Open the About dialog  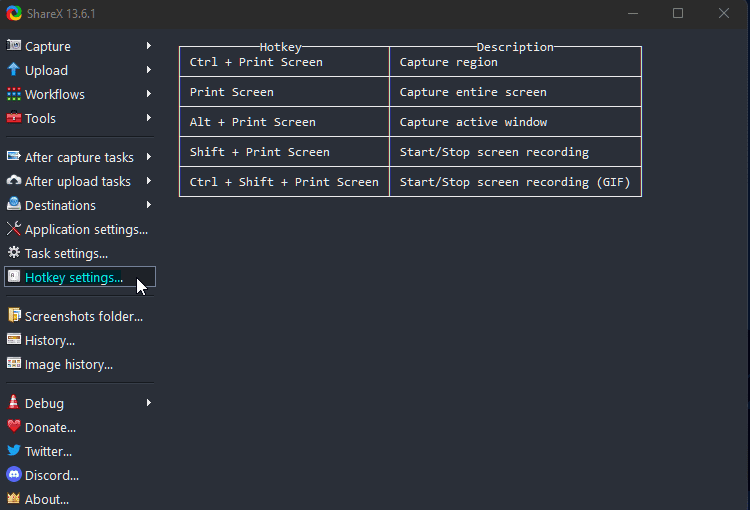point(79,499)
